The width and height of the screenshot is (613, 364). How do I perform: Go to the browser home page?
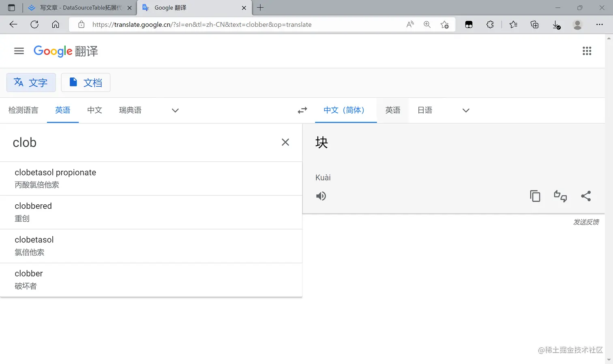tap(56, 24)
